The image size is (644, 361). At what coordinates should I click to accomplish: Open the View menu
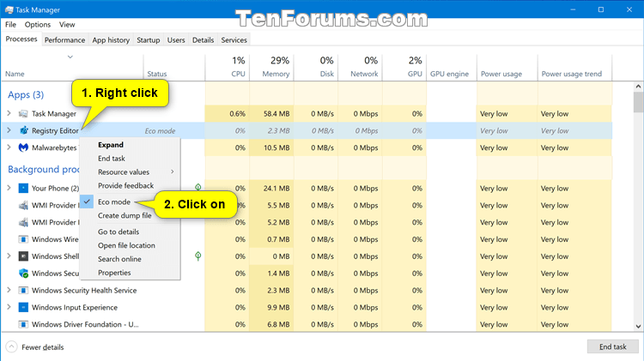click(67, 25)
